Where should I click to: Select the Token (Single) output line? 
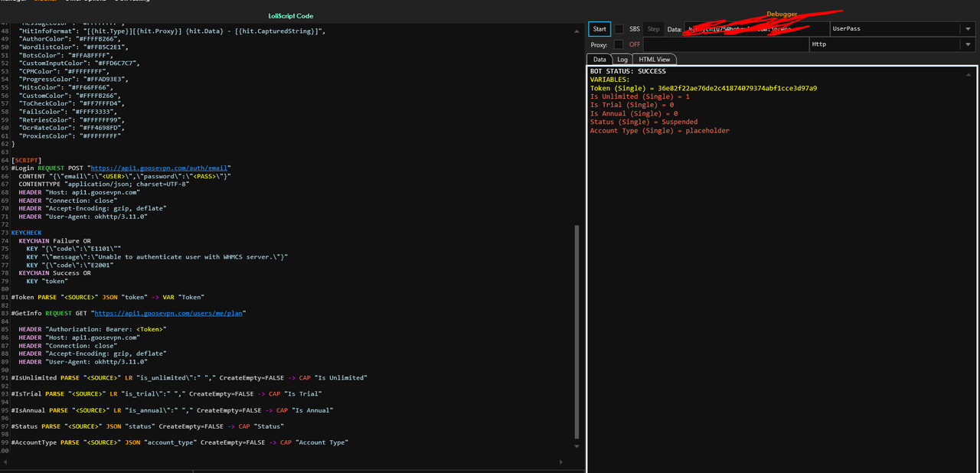(703, 88)
